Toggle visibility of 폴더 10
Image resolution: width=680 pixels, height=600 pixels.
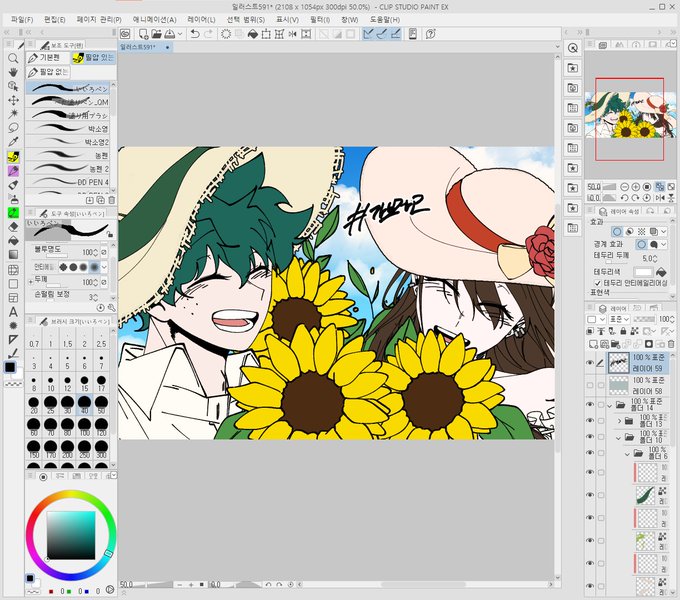[x=590, y=437]
